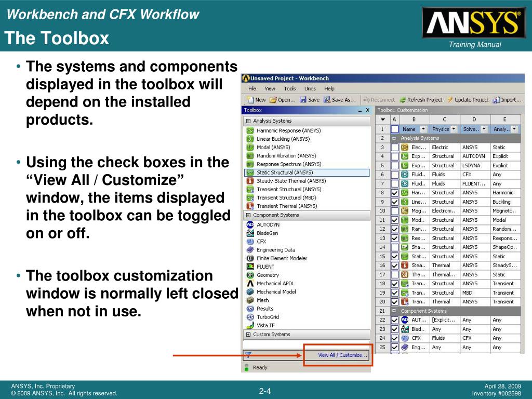This screenshot has height=399, width=532.
Task: Collapse the Component Systems toolbox group
Action: tap(248, 215)
